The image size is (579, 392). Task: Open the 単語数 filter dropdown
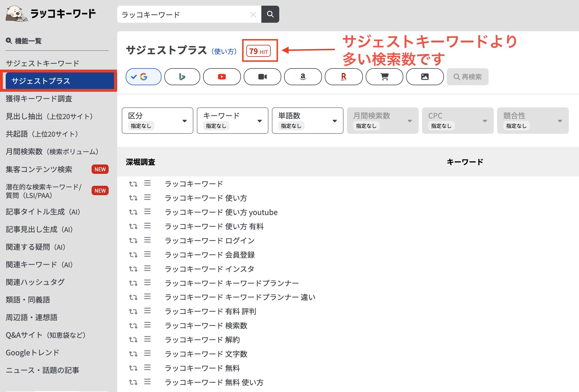[308, 120]
